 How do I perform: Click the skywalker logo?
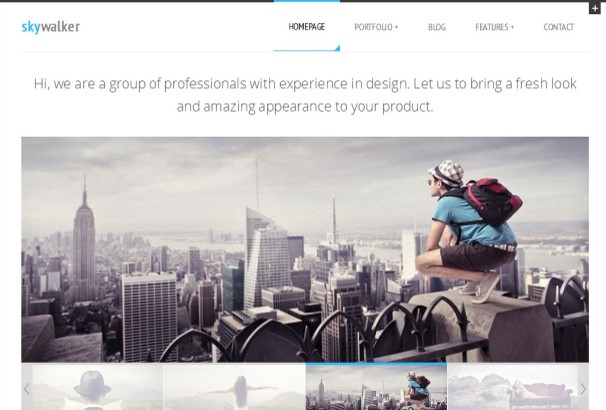click(x=51, y=27)
